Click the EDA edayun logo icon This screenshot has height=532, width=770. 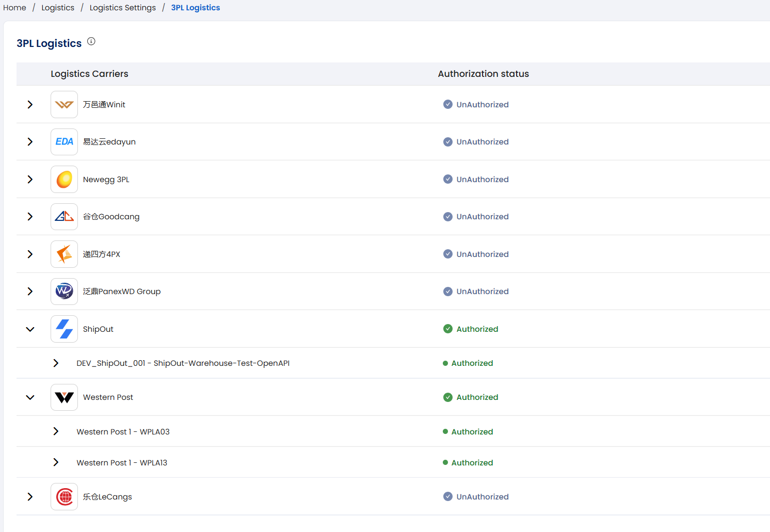point(64,142)
